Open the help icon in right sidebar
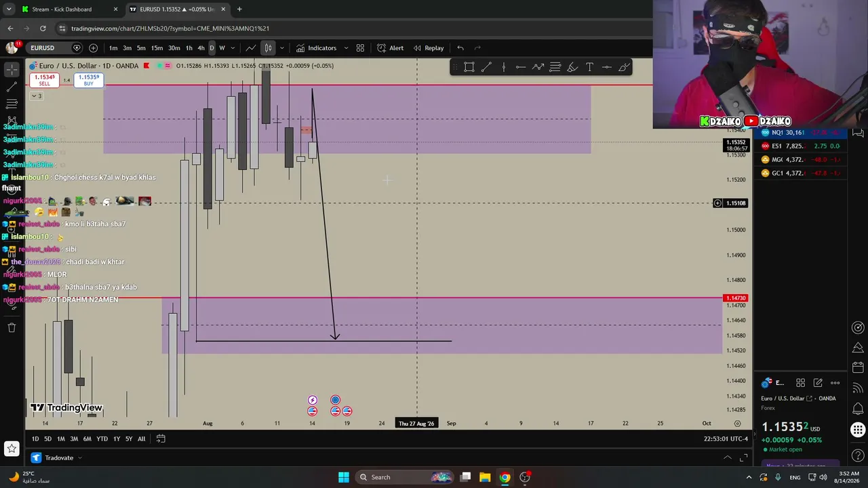The image size is (868, 488). tap(858, 455)
